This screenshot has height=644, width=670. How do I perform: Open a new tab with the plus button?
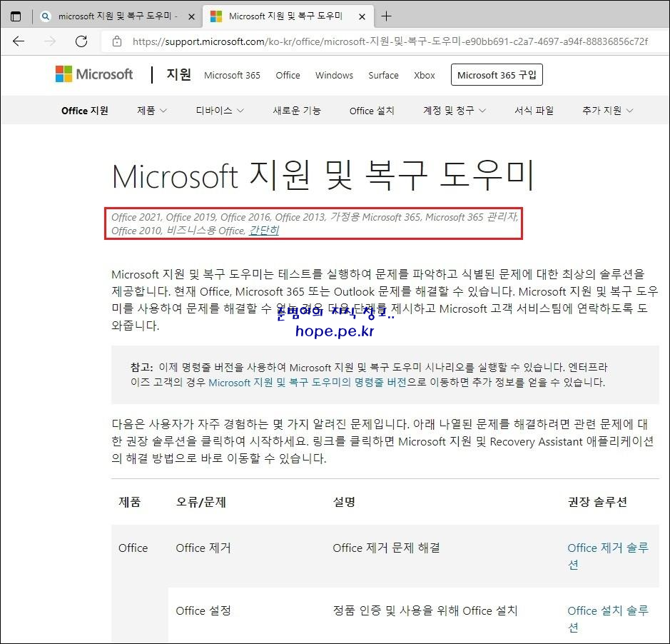pos(386,16)
